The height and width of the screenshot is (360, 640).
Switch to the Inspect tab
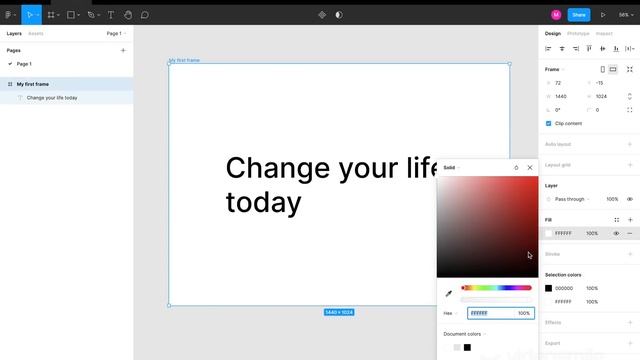coord(604,33)
